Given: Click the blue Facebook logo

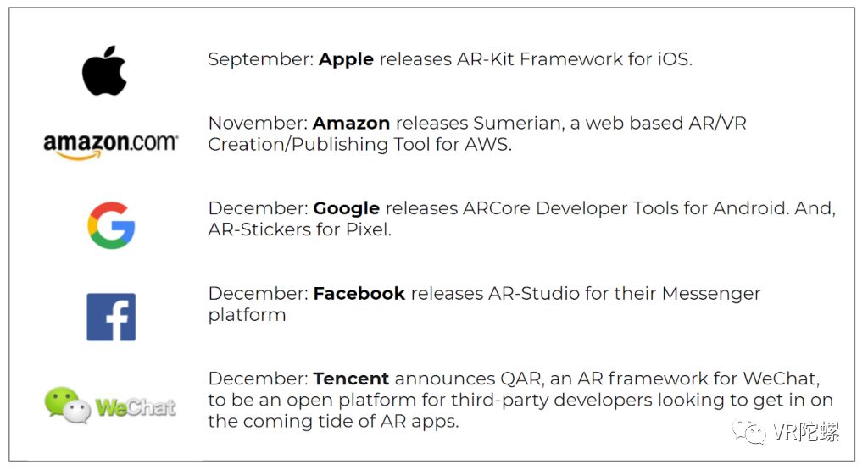Looking at the screenshot, I should pos(111,317).
